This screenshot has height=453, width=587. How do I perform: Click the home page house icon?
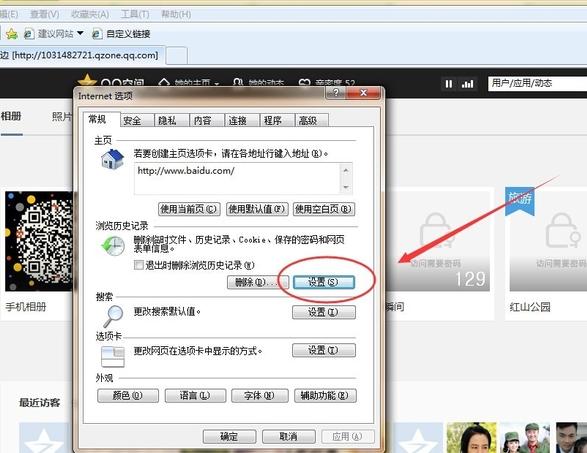(112, 159)
